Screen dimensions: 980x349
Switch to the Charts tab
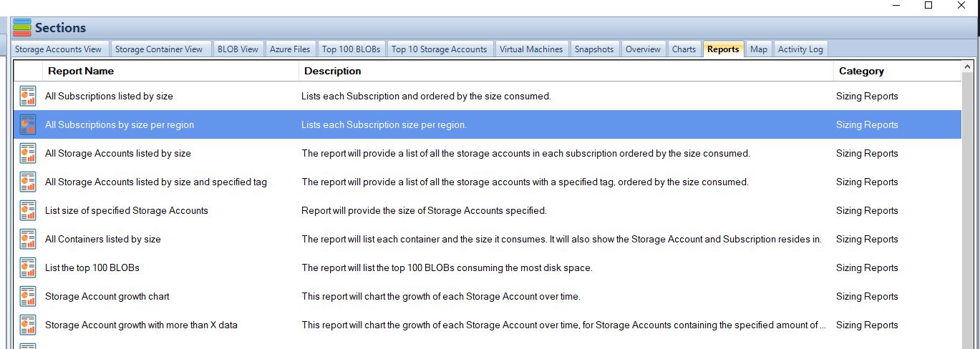coord(684,49)
